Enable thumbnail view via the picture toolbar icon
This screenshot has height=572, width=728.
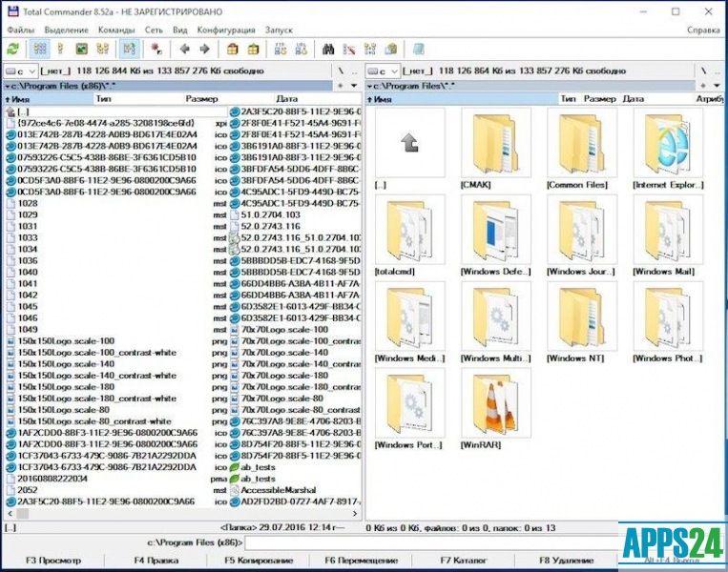click(x=82, y=50)
